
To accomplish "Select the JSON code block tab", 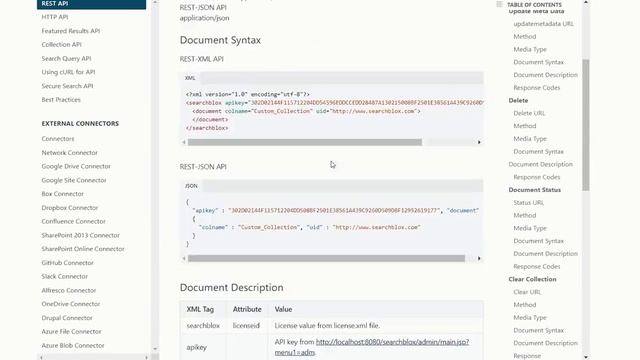I will (191, 186).
